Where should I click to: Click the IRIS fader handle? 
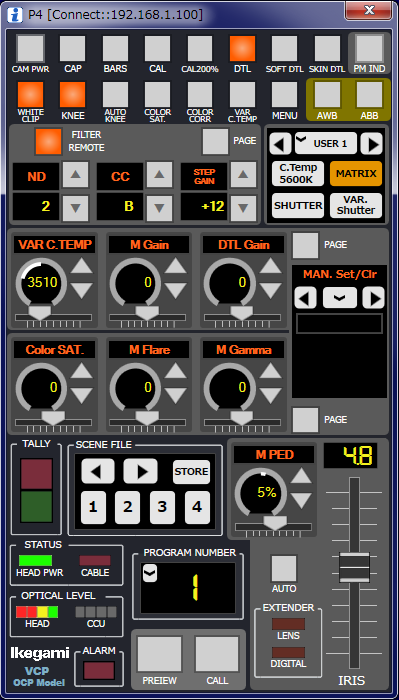coord(354,567)
